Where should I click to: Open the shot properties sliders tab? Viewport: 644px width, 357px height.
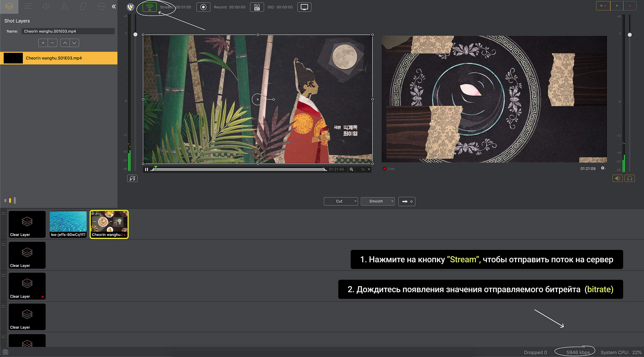coord(28,6)
